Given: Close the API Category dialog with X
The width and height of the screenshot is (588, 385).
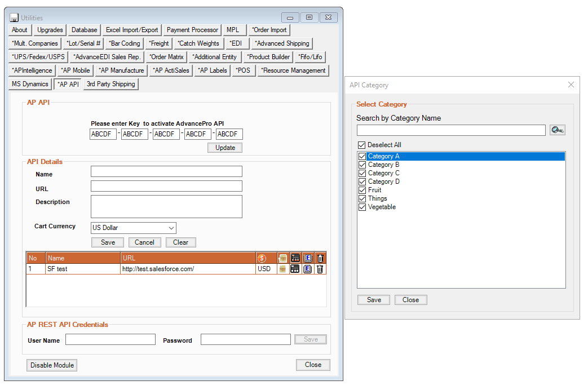Looking at the screenshot, I should (571, 85).
